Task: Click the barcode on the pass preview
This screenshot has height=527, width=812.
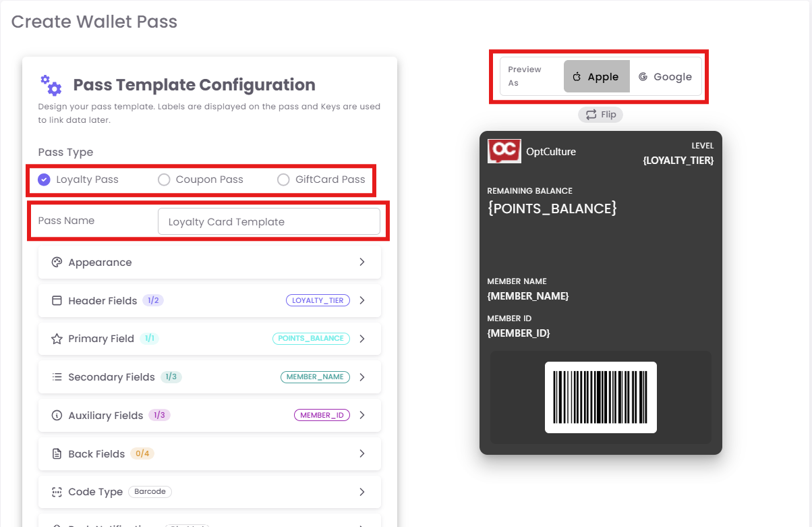Action: (x=600, y=397)
